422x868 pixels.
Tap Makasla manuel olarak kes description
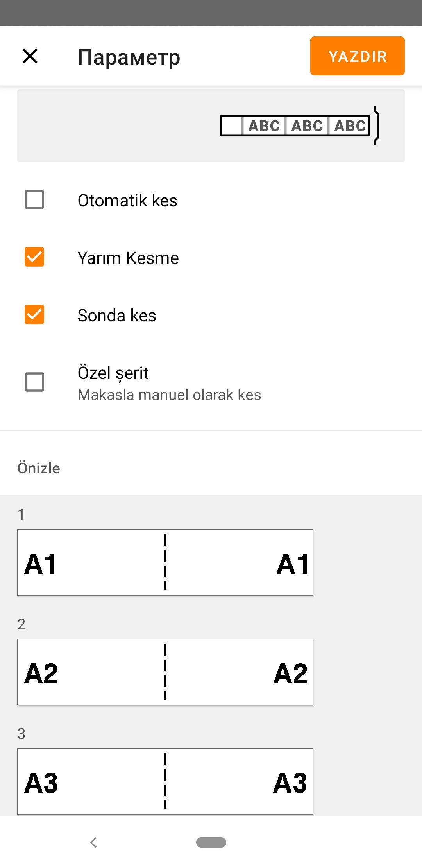tap(169, 395)
